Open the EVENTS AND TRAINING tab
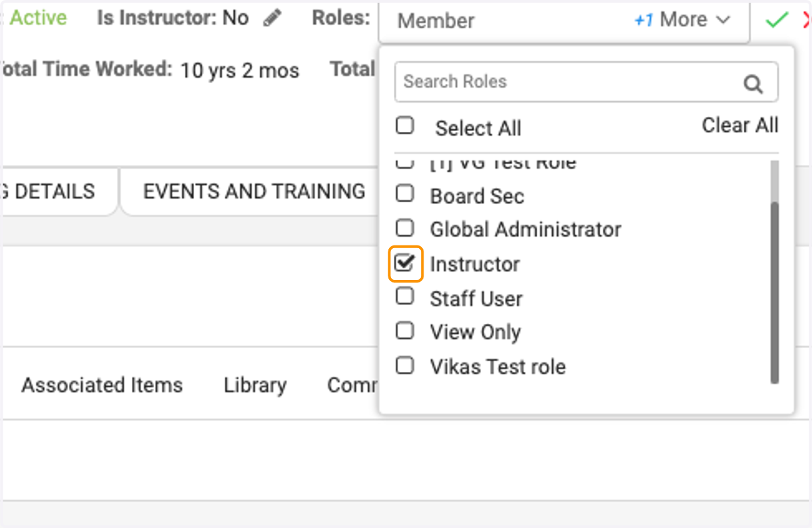 254,191
